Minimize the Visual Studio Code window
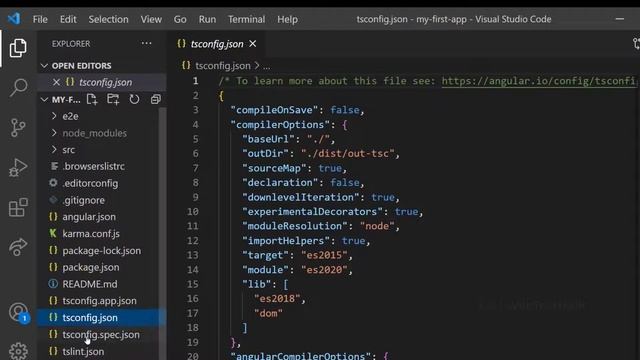The width and height of the screenshot is (640, 360). pyautogui.click(x=620, y=19)
